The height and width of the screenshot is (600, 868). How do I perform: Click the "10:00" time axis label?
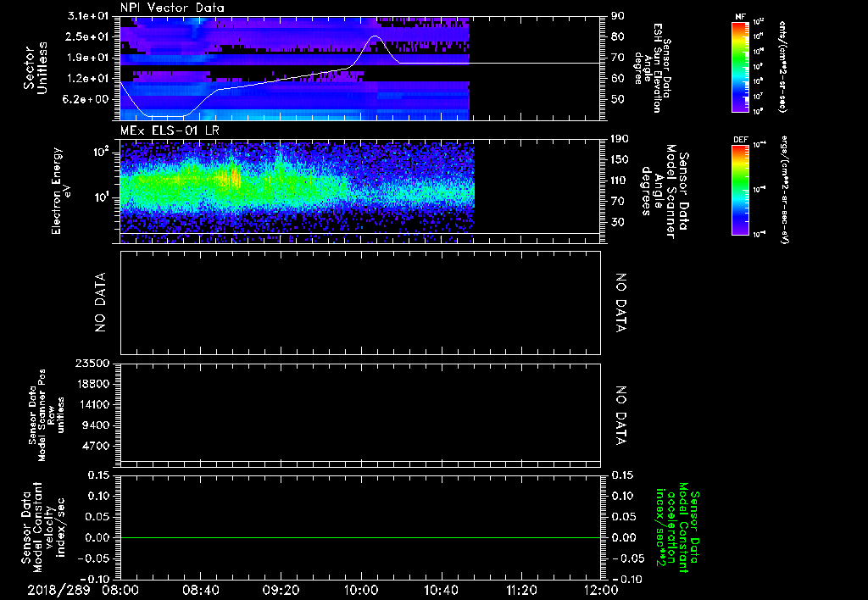tap(360, 590)
